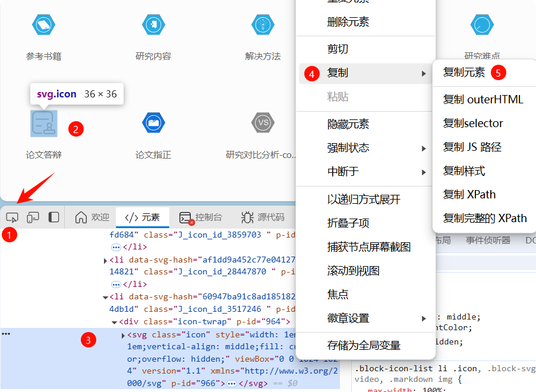Toggle the DevTools sidebar dock icon
This screenshot has height=392, width=536.
53,217
